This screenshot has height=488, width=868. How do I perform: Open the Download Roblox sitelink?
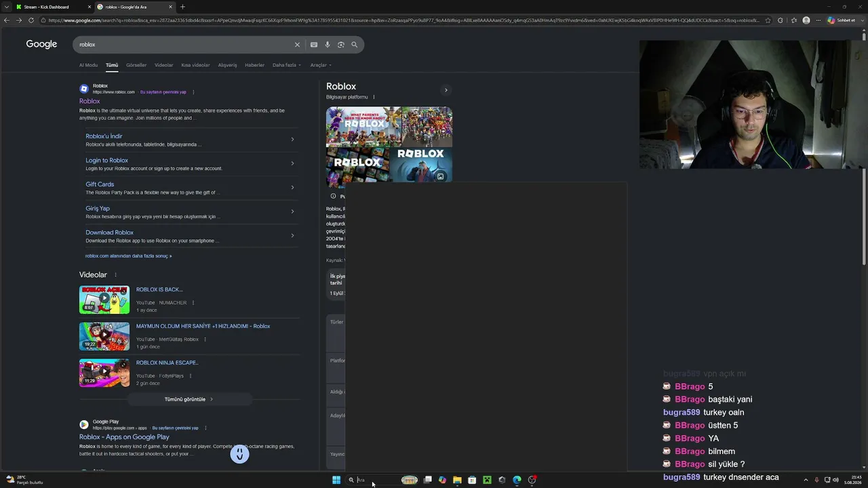[x=110, y=232]
